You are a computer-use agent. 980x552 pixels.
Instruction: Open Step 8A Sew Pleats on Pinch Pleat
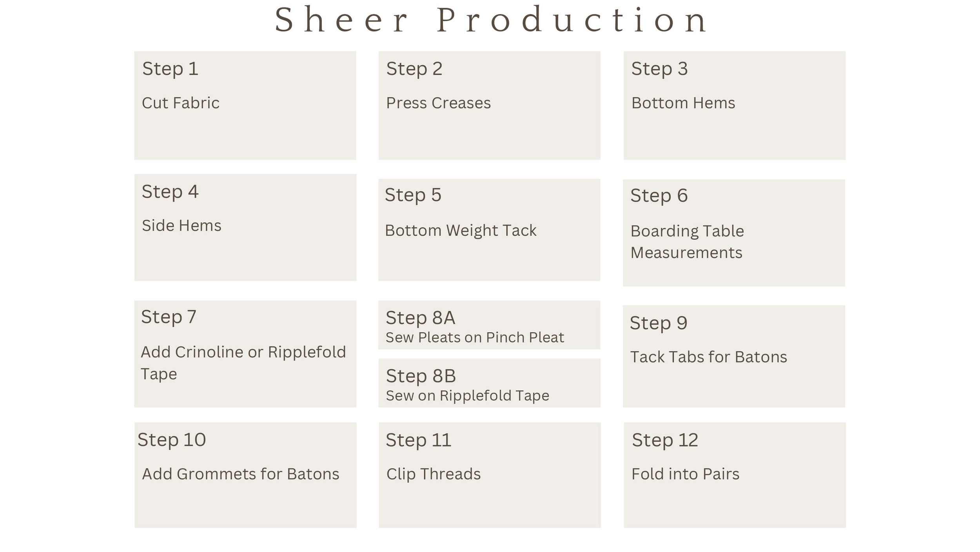coord(489,325)
